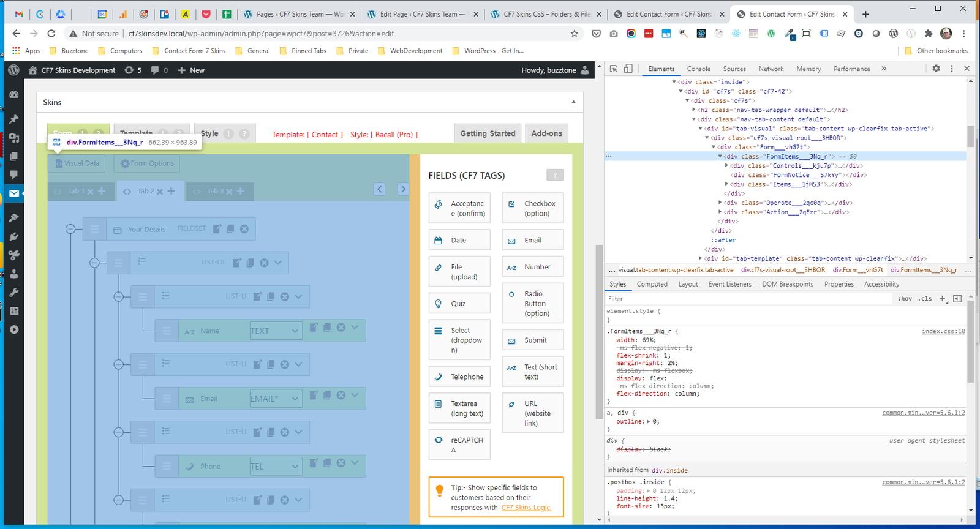Toggle the :hov element state panel
The width and height of the screenshot is (980, 529).
click(905, 299)
